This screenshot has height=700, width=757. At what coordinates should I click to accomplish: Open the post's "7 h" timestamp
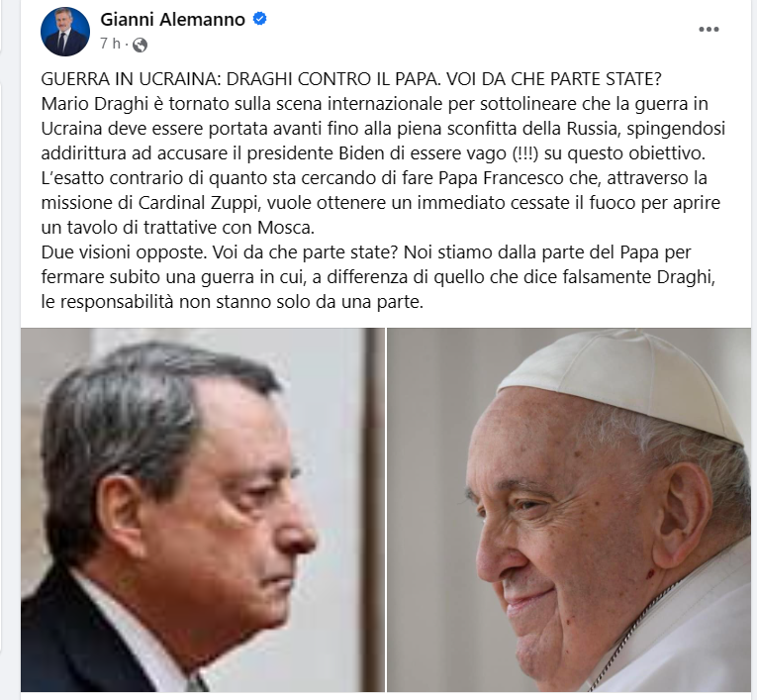click(x=110, y=44)
